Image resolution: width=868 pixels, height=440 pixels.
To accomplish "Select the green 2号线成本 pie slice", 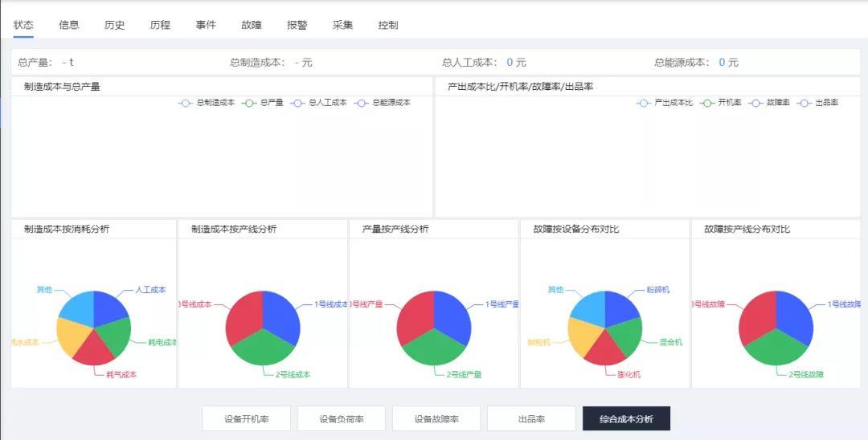I will [263, 348].
